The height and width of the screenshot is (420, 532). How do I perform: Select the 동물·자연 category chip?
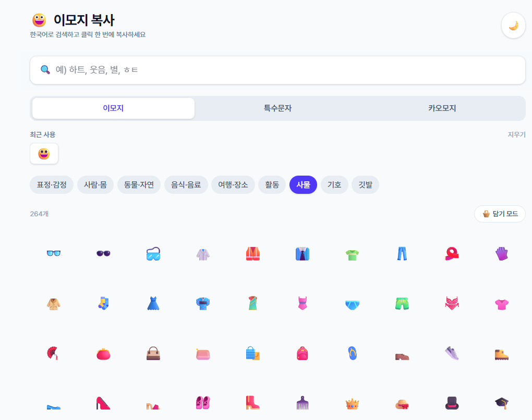pyautogui.click(x=139, y=185)
